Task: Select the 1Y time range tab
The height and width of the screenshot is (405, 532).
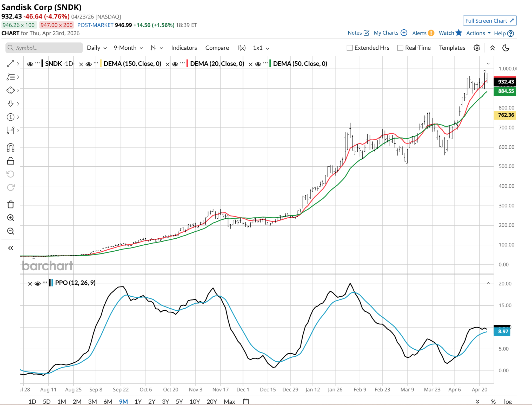Action: click(x=138, y=401)
